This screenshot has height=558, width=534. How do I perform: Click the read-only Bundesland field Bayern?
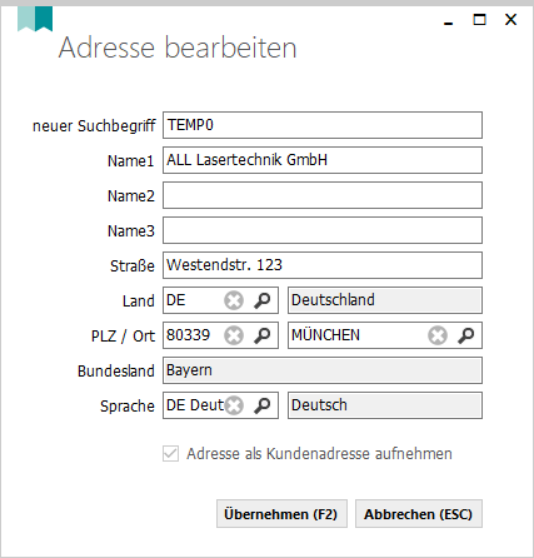pyautogui.click(x=323, y=370)
